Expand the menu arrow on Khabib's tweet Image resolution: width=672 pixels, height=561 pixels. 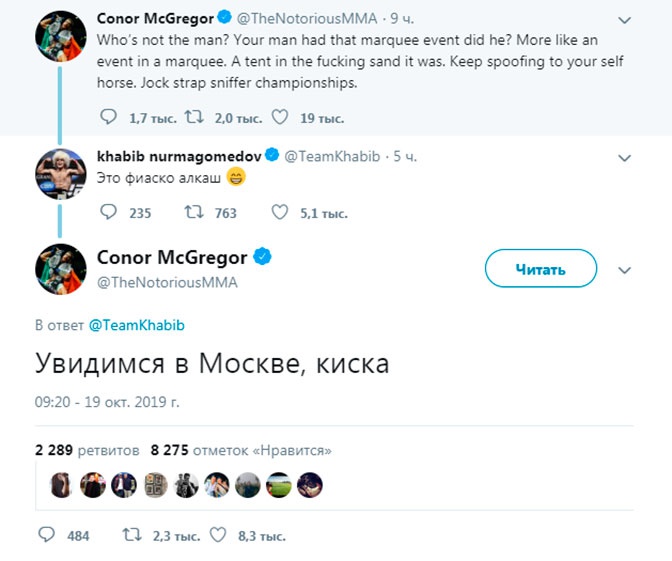(625, 158)
